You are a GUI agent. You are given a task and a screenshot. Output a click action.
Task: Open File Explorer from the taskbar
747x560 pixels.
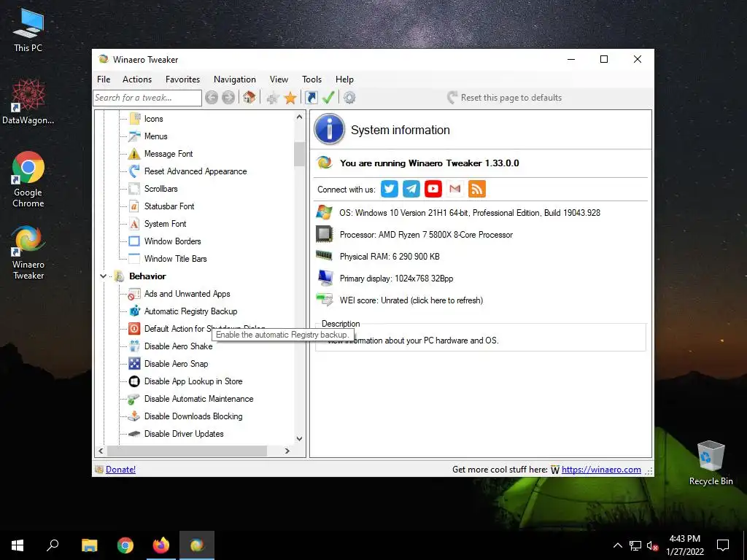click(x=89, y=545)
